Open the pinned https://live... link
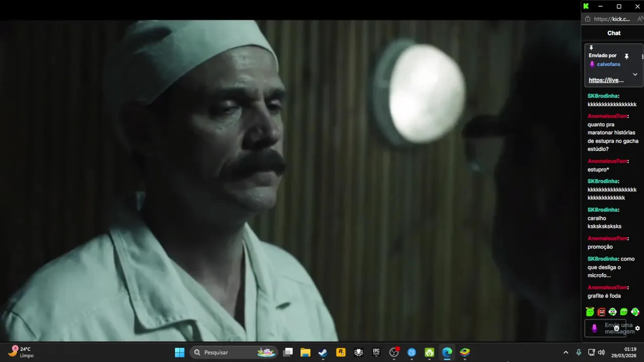The height and width of the screenshot is (362, 644). click(x=606, y=80)
